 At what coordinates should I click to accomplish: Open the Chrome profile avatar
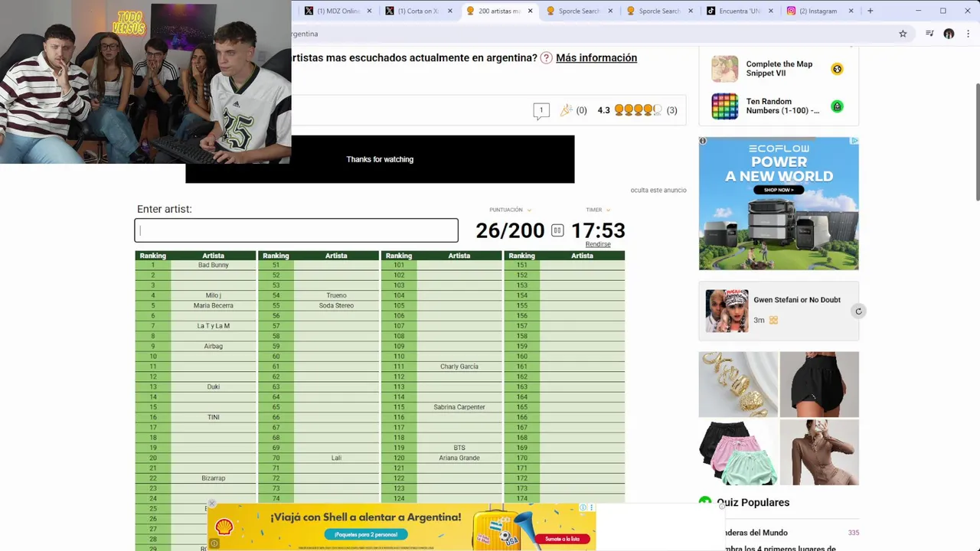coord(949,34)
